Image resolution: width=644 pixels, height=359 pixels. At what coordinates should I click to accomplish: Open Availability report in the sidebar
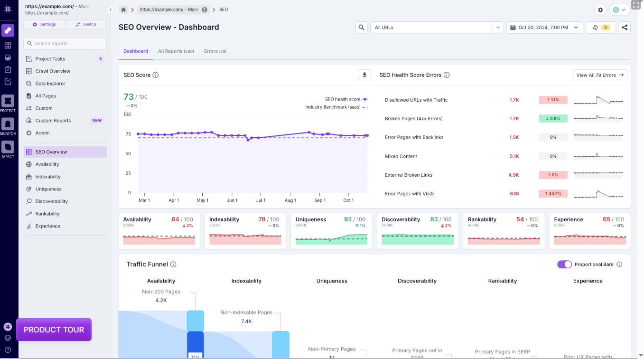pyautogui.click(x=65, y=164)
